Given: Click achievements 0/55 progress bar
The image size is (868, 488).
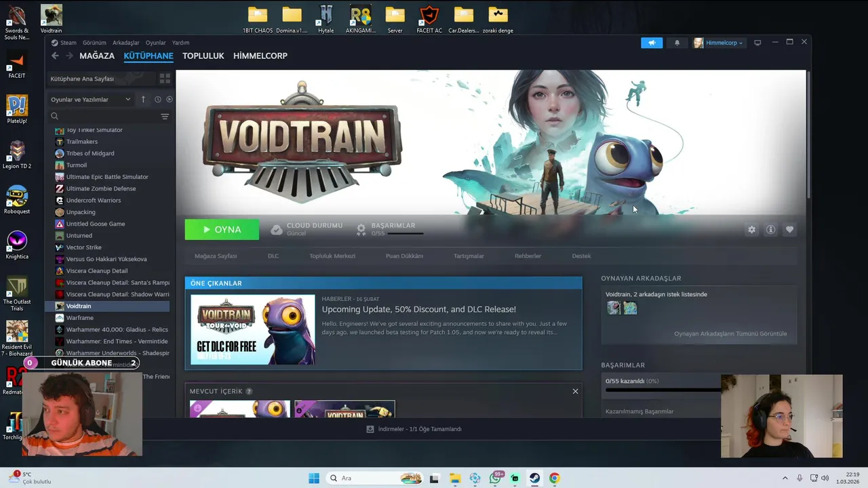Looking at the screenshot, I should click(406, 234).
